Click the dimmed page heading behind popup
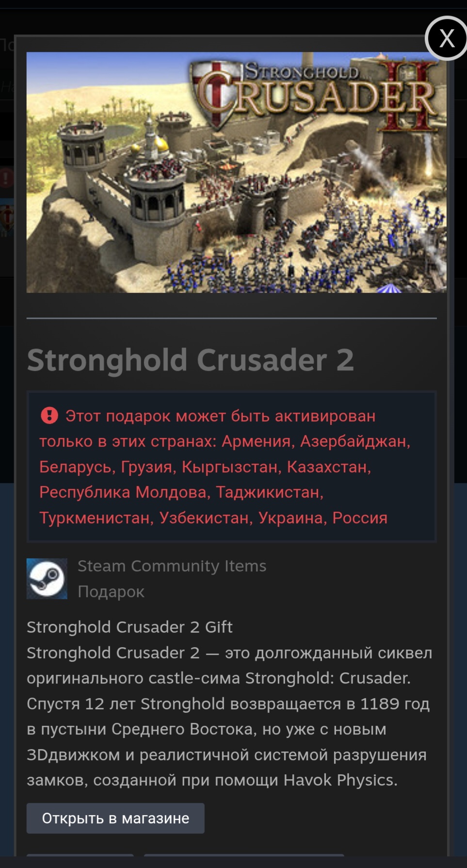The width and height of the screenshot is (467, 868). [7, 45]
